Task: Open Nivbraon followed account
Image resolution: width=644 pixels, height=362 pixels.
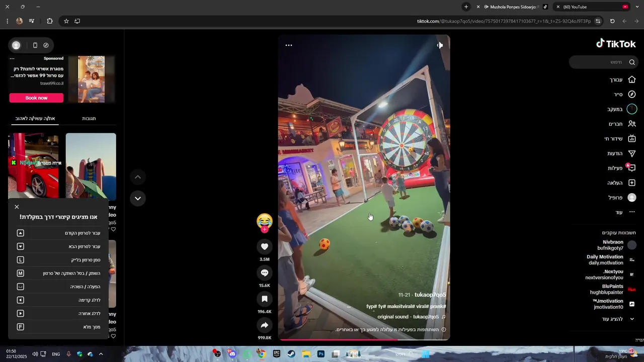Action: pyautogui.click(x=616, y=245)
